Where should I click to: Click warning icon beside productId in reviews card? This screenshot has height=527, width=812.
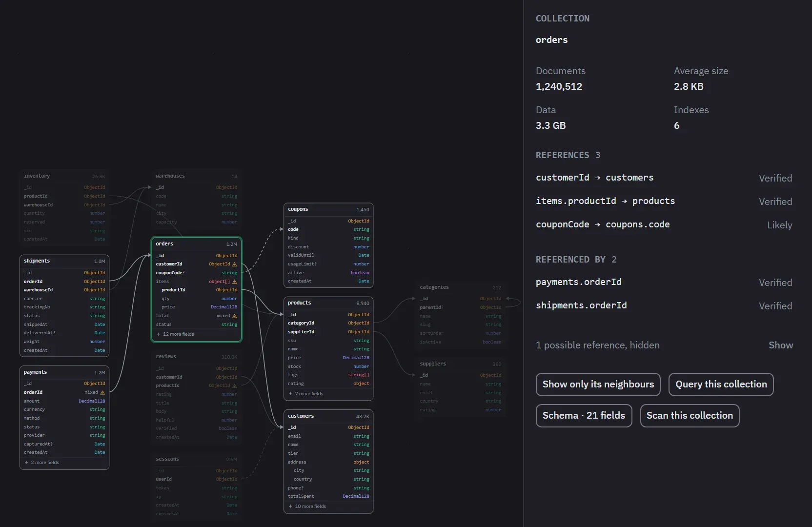(x=235, y=386)
